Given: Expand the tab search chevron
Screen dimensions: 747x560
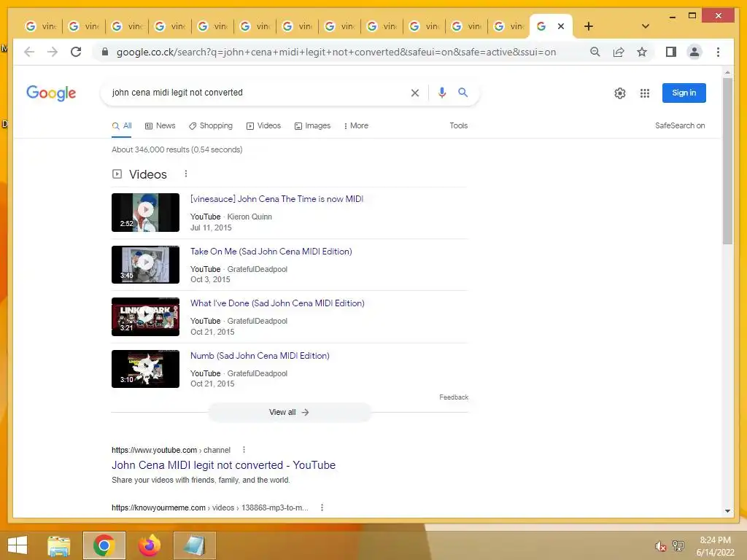Looking at the screenshot, I should 646,26.
